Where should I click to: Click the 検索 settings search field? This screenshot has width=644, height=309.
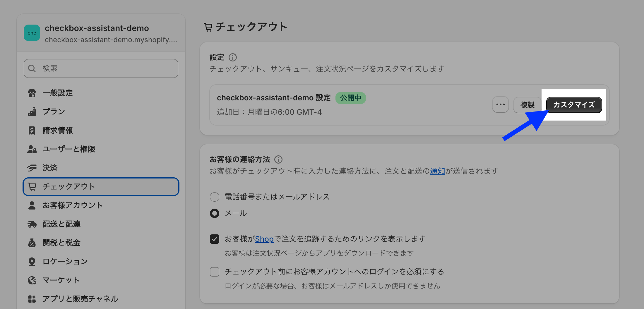tap(101, 68)
